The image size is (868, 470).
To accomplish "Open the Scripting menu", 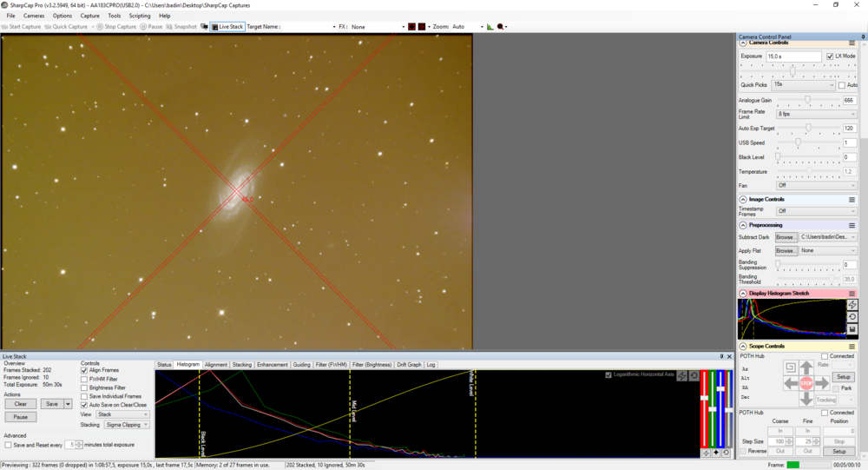I will [x=140, y=17].
